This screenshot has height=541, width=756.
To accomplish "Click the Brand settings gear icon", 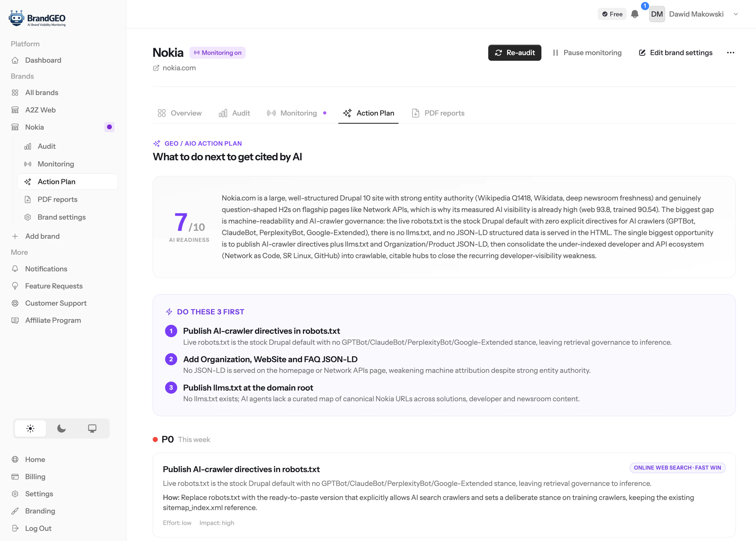I will 28,217.
